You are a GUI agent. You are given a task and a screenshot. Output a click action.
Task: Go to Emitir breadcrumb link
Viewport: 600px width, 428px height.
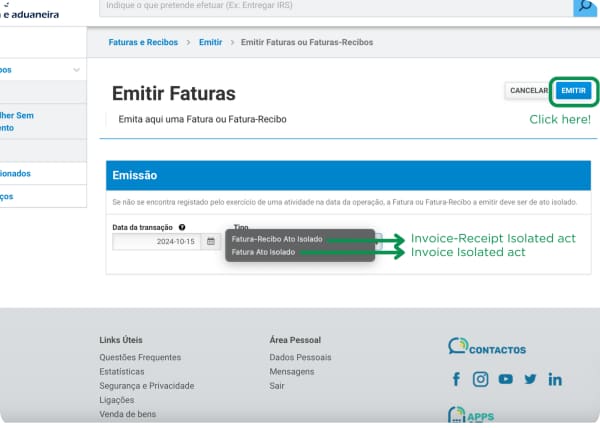210,42
